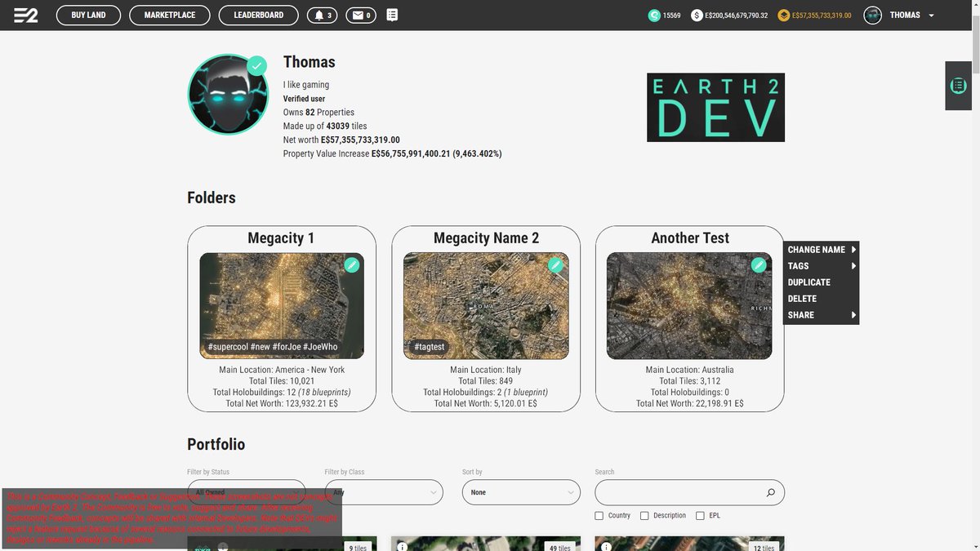The height and width of the screenshot is (551, 980).
Task: Click the E$57,355,733,319.00 header net worth
Action: (822, 16)
